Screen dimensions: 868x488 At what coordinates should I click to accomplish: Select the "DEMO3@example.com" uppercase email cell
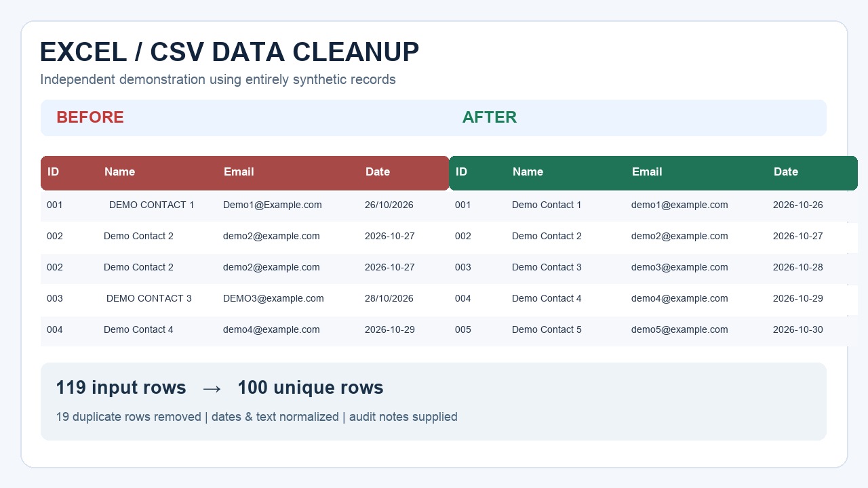(x=273, y=298)
